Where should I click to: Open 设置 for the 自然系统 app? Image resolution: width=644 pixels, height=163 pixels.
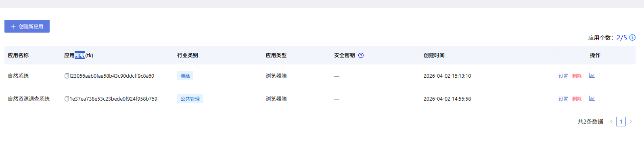pyautogui.click(x=563, y=76)
